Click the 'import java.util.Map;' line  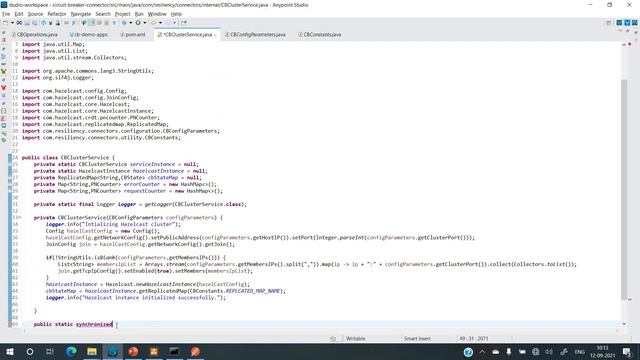pyautogui.click(x=53, y=44)
